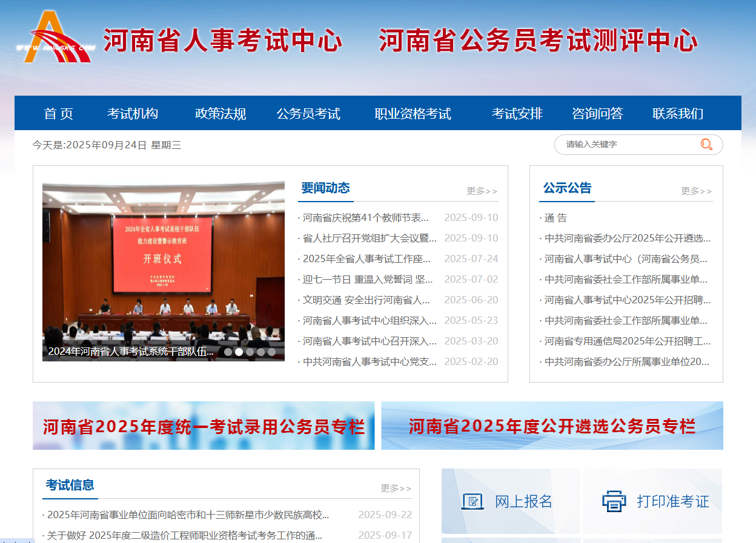Open the 考试安排 menu item

(517, 113)
